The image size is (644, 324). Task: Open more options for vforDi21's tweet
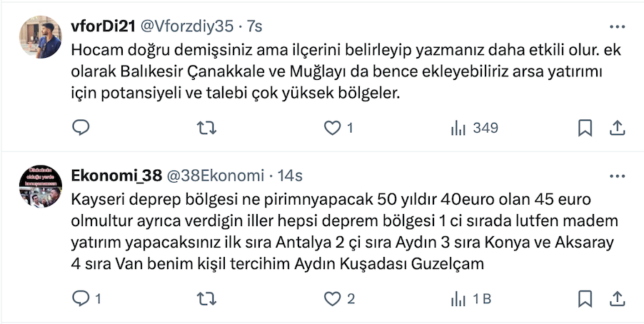pos(617,27)
